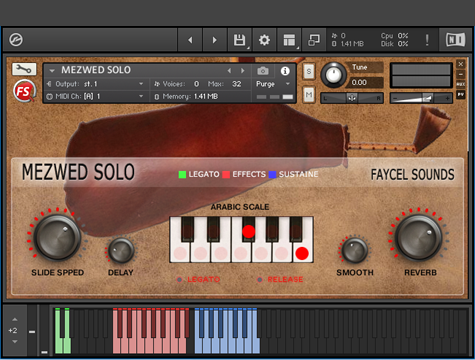This screenshot has width=475, height=360.
Task: Go to previous instrument using top left arrow
Action: tap(190, 40)
